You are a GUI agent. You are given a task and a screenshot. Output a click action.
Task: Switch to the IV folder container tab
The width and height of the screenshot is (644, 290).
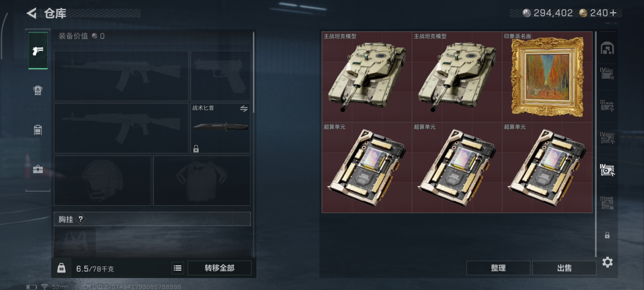[x=607, y=73]
